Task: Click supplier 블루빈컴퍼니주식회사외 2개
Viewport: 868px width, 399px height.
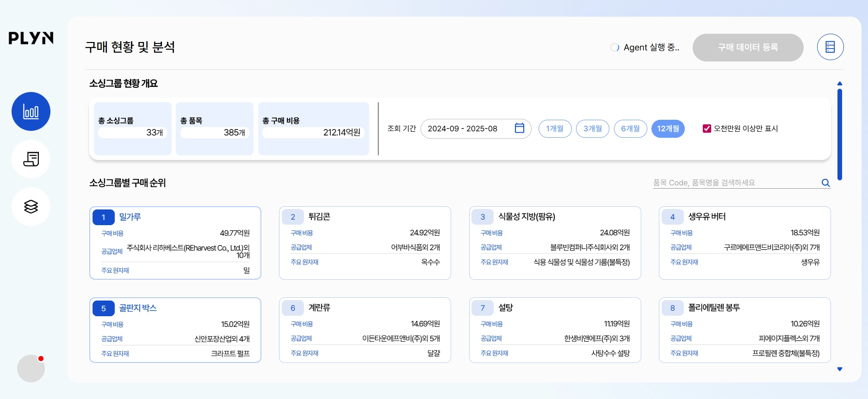Action: (x=590, y=247)
